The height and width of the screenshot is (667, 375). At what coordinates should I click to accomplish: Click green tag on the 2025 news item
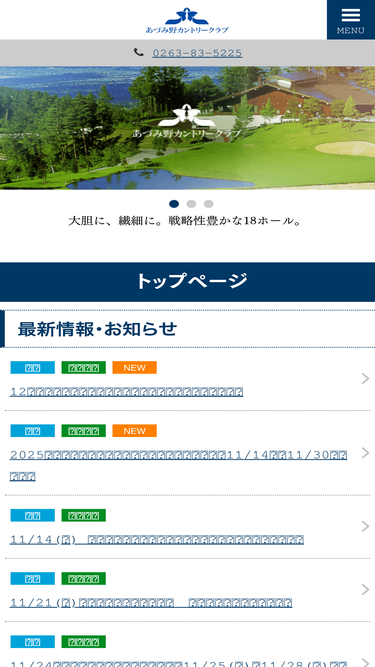pyautogui.click(x=84, y=430)
